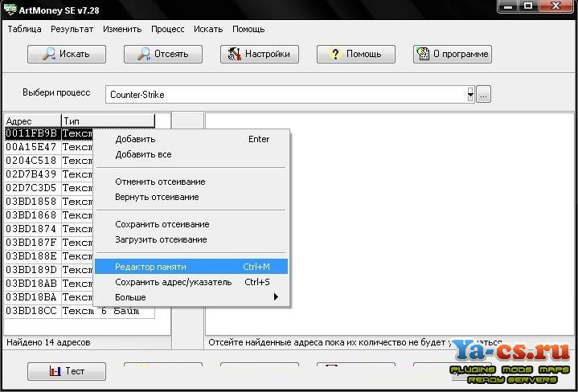Click the Искать search button
The image size is (578, 392).
point(67,54)
